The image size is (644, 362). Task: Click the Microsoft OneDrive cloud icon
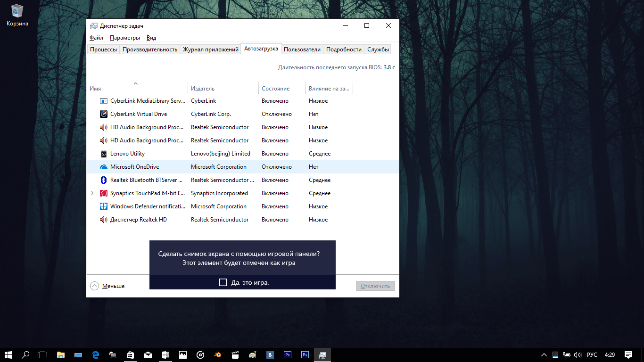pyautogui.click(x=104, y=167)
